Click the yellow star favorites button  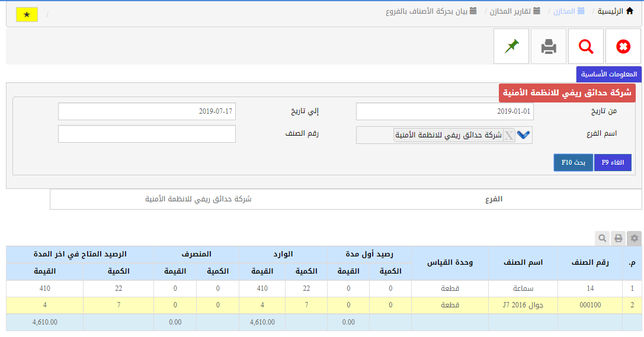27,14
